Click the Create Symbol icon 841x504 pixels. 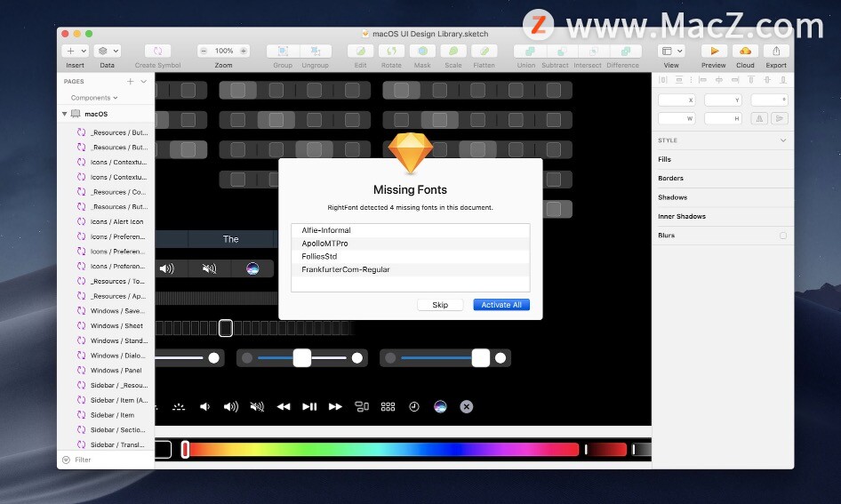(x=157, y=51)
